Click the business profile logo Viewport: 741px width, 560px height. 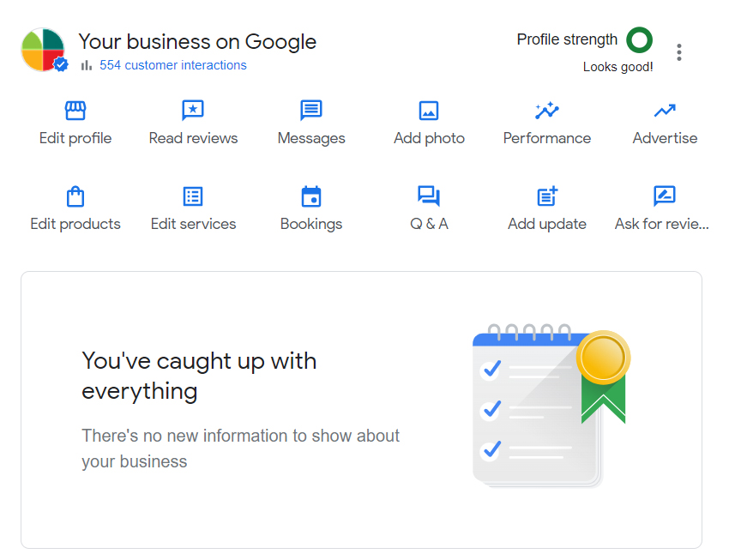[43, 50]
